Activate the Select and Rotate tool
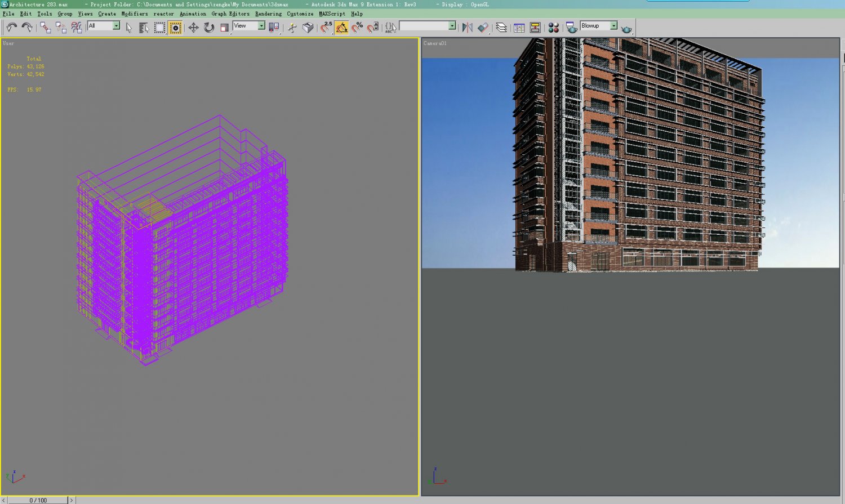845x504 pixels. 208,26
